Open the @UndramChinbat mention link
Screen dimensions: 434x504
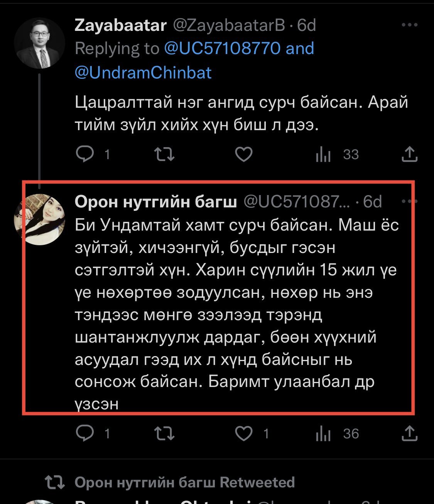click(143, 73)
